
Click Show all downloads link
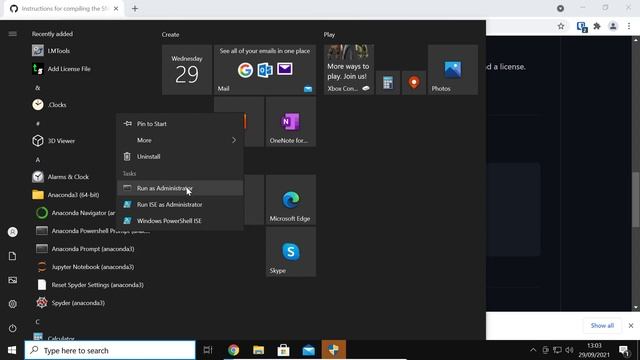click(602, 325)
